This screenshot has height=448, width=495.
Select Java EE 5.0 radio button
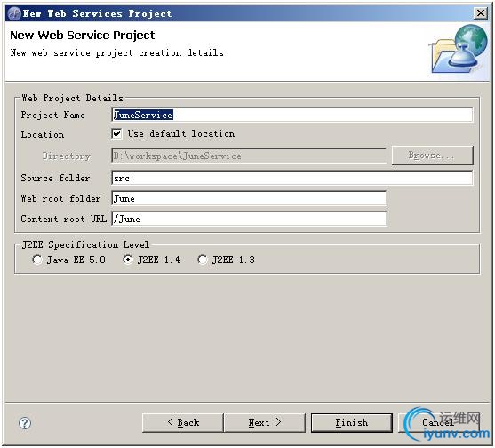tap(37, 260)
